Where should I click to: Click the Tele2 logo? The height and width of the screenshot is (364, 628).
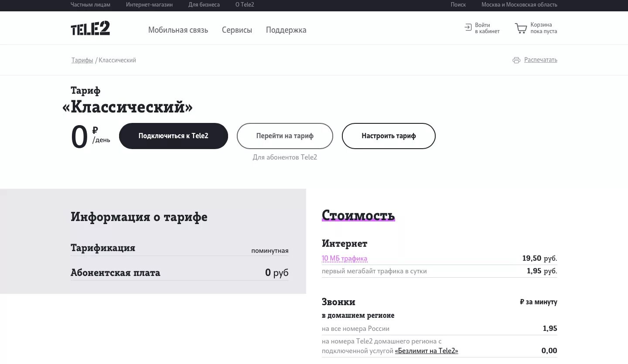click(90, 28)
